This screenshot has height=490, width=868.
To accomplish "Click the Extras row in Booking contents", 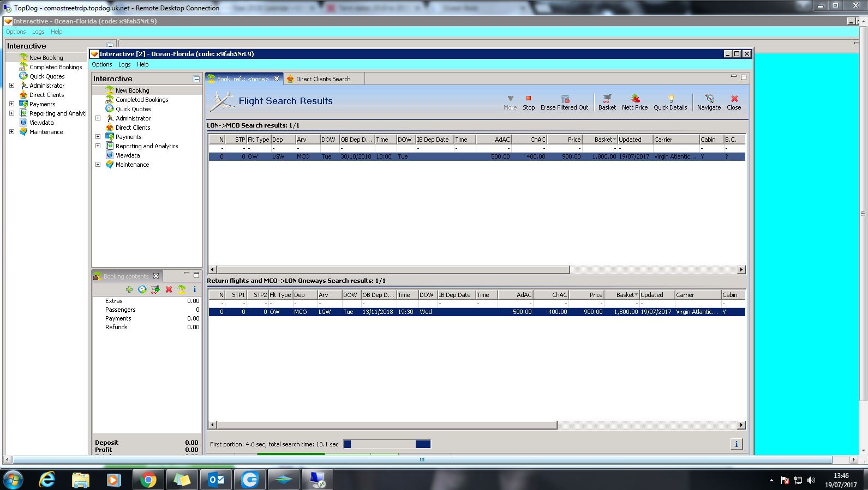I will tap(147, 301).
